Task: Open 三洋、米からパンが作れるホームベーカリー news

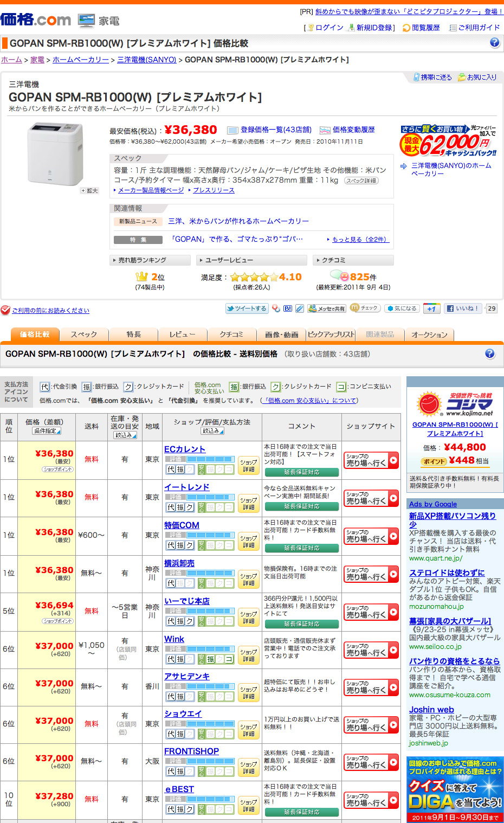Action: pyautogui.click(x=238, y=221)
